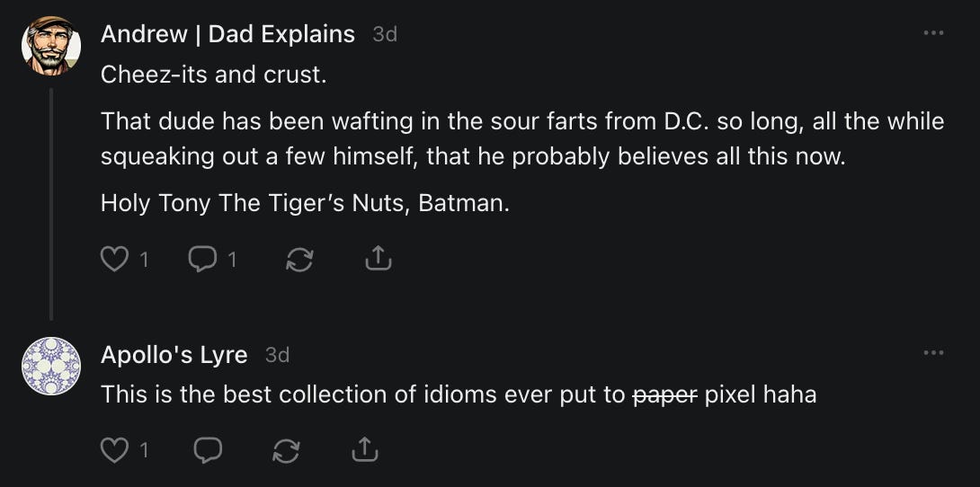Screen dimensions: 980x487
Task: Click the like count on Apollo's Lyre's reply
Action: pos(144,449)
